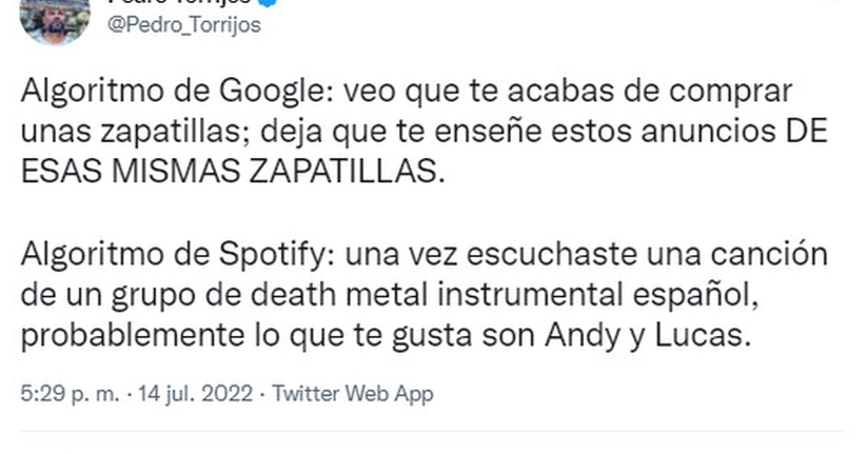Open the @Pedro_Torrijos handle link
868x454 pixels.
tap(184, 25)
